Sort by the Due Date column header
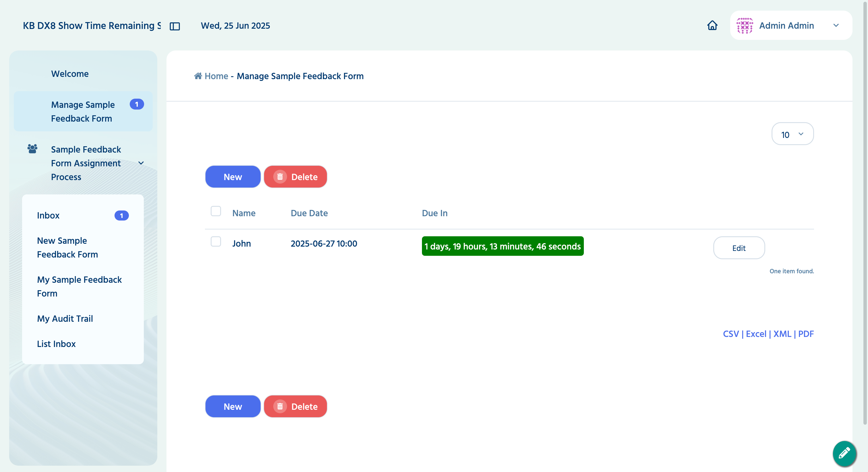 [x=309, y=213]
